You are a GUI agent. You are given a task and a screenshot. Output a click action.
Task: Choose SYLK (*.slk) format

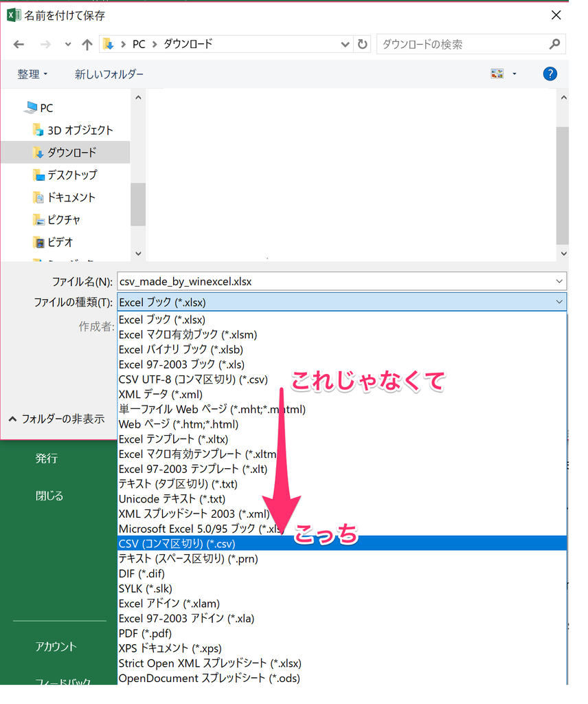click(342, 588)
